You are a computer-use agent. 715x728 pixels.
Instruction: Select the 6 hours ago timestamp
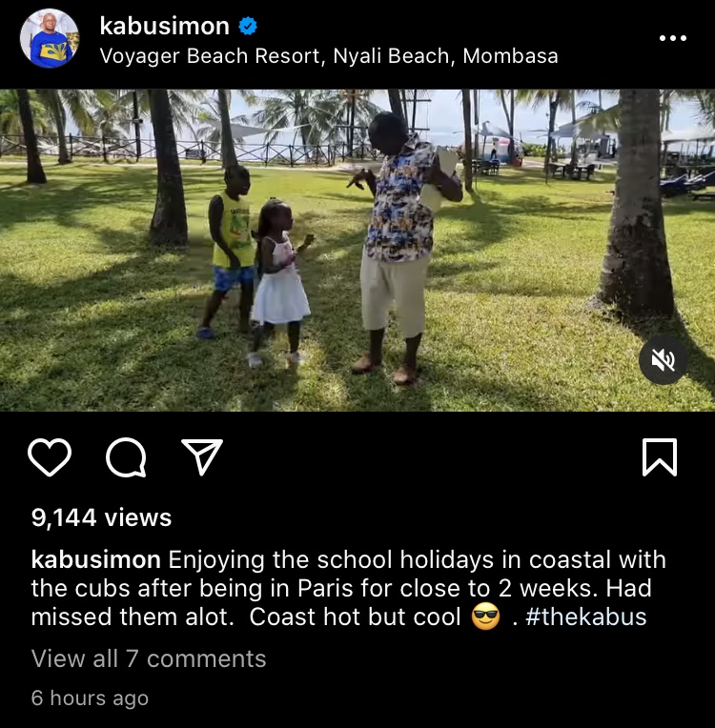[90, 698]
